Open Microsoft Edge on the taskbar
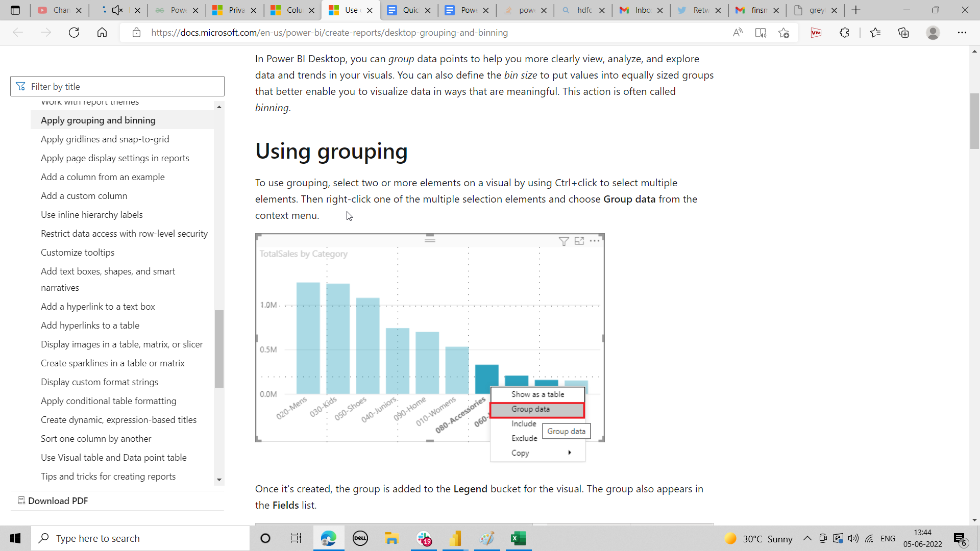 coord(329,538)
